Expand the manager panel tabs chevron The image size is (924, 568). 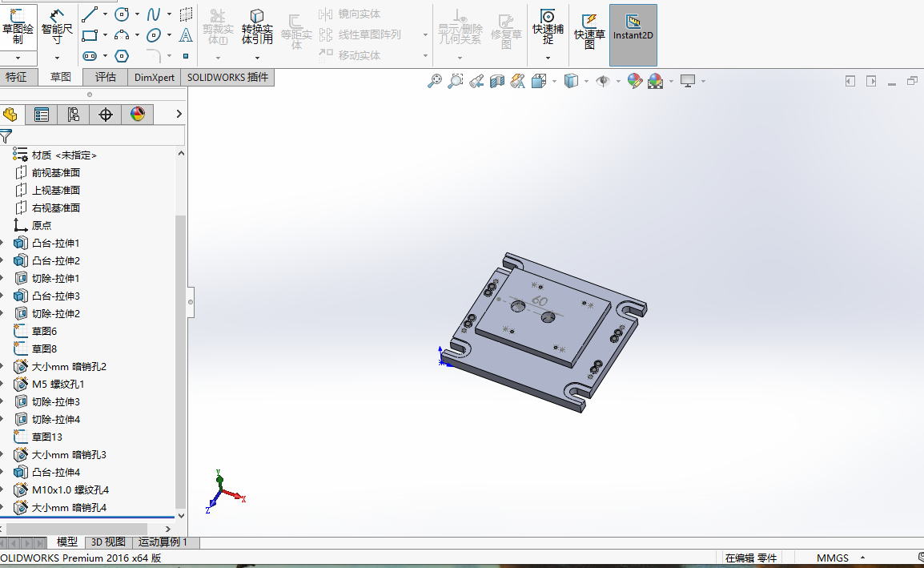[179, 114]
